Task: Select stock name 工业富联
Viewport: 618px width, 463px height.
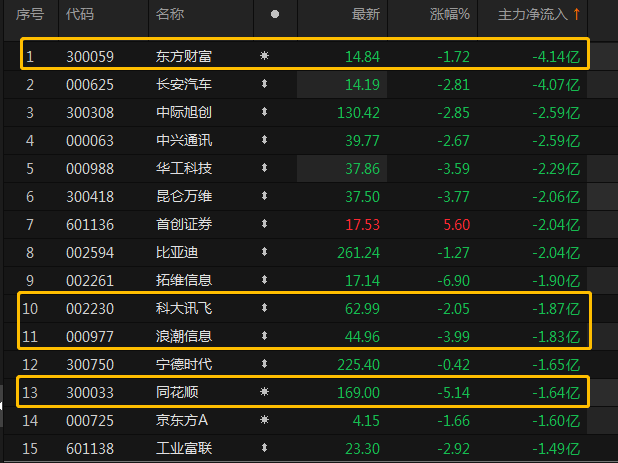Action: tap(184, 448)
